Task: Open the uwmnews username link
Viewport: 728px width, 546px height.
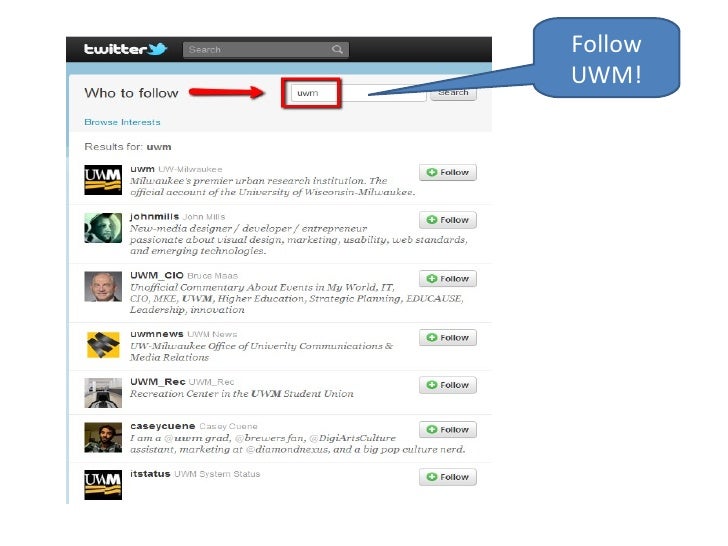Action: (156, 334)
